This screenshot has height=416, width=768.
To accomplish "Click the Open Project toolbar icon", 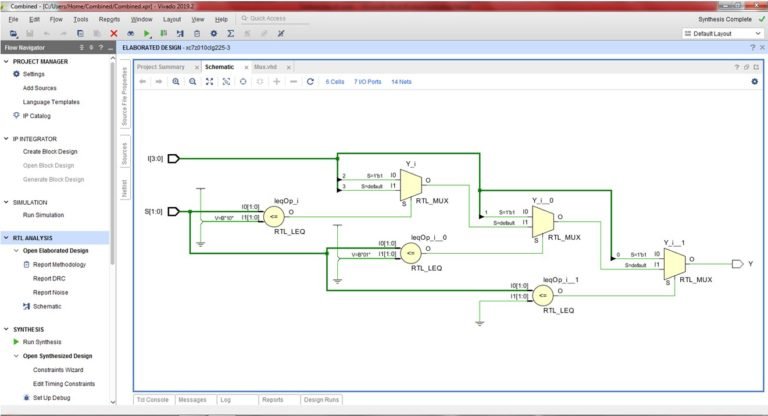I will click(14, 34).
